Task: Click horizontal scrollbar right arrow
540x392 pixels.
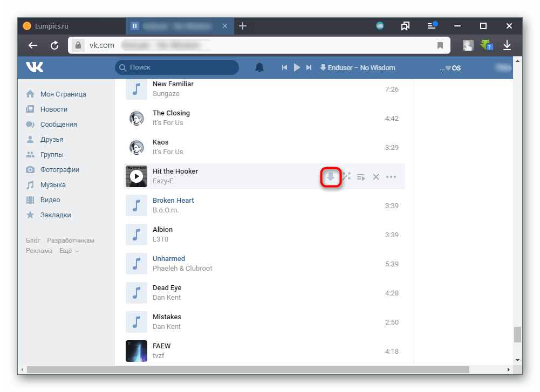Action: tap(509, 370)
